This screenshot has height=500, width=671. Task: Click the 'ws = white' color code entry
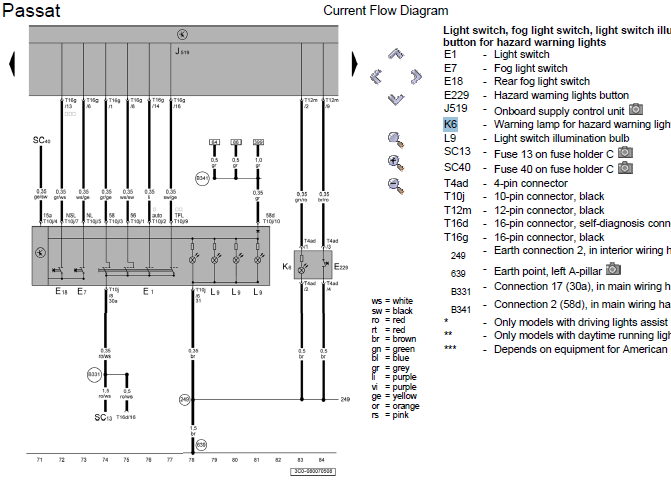coord(392,301)
